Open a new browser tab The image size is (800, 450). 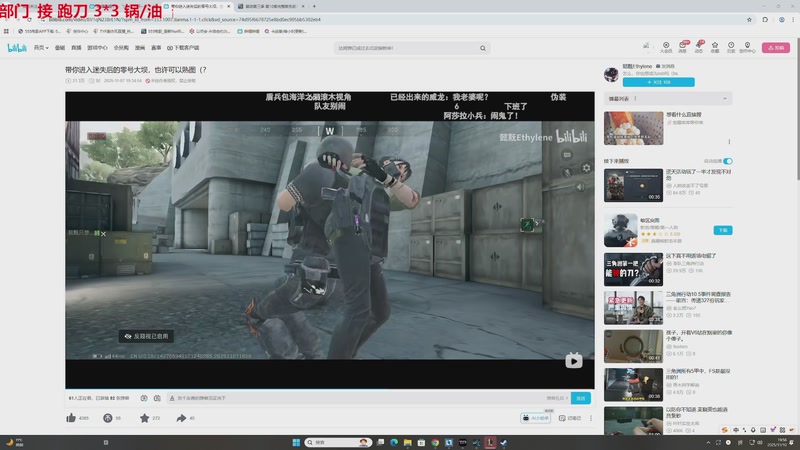tap(314, 6)
